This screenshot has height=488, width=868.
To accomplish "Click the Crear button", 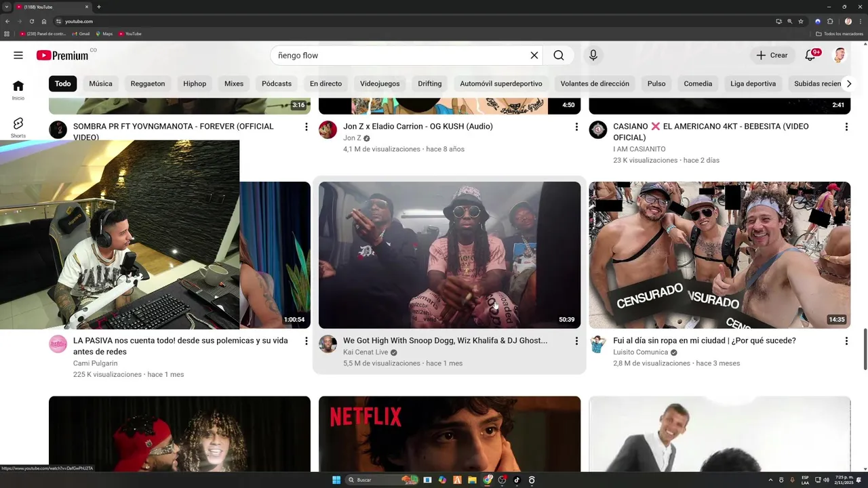I will coord(772,56).
